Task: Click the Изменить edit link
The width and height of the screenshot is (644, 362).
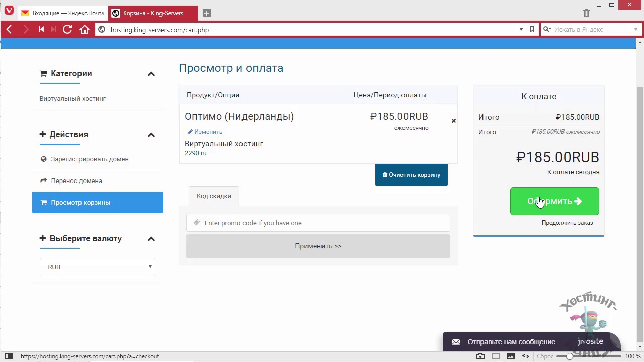Action: click(205, 132)
